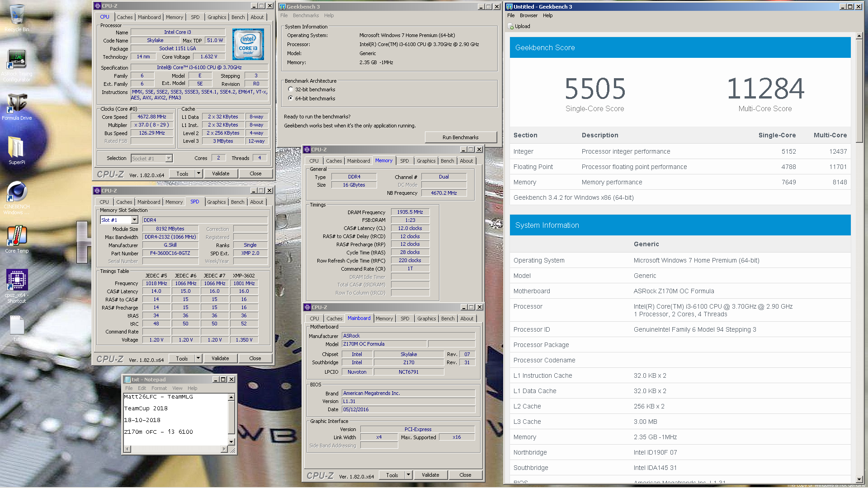
Task: Open the txt file desktop icon
Action: tap(17, 328)
